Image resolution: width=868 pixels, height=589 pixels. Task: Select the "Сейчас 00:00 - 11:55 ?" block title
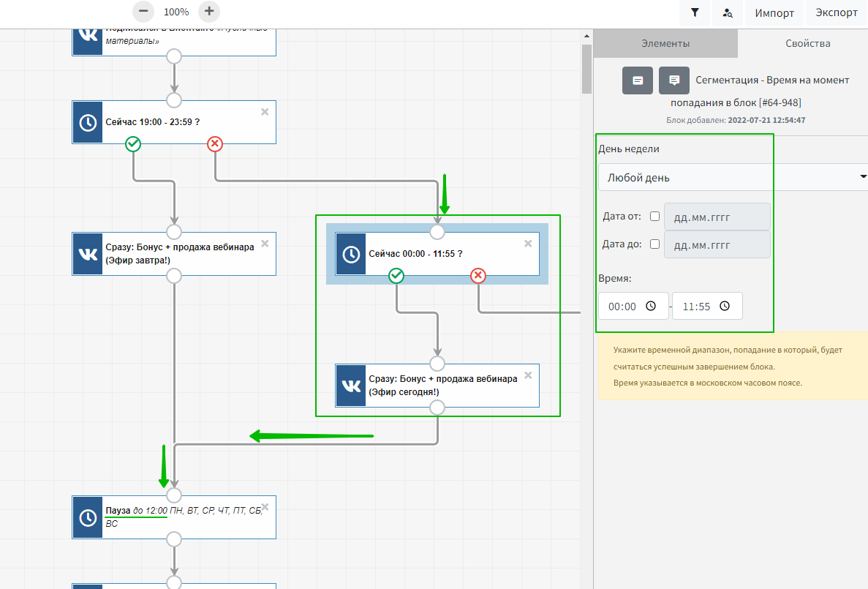pos(416,254)
